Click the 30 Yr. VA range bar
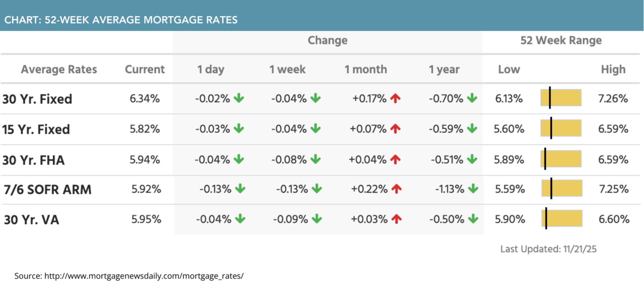The width and height of the screenshot is (644, 288). 562,219
